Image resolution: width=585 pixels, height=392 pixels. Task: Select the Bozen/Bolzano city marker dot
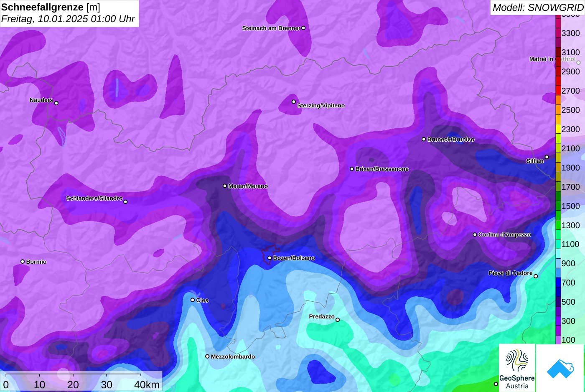pos(270,258)
